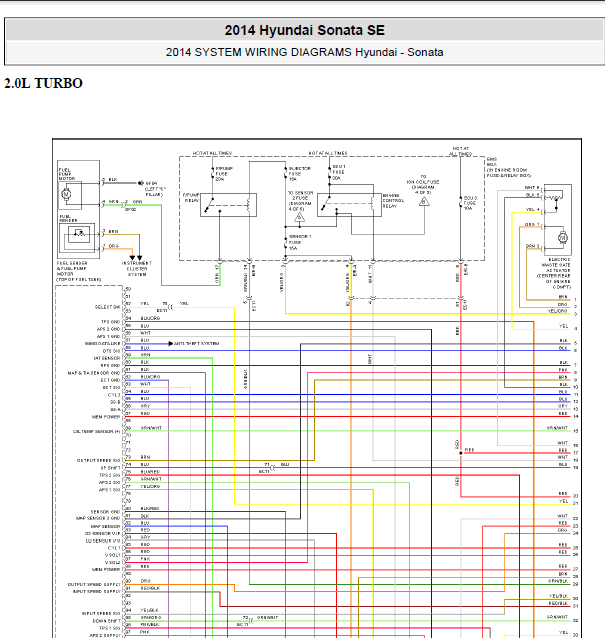
Task: Click the F/PUMP RELAY box
Action: point(228,205)
